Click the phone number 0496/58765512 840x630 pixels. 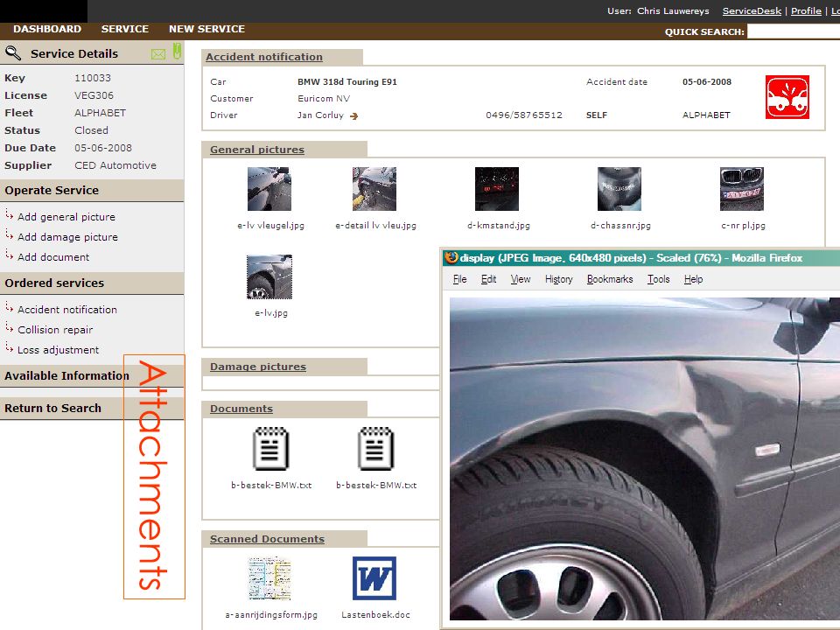(524, 115)
